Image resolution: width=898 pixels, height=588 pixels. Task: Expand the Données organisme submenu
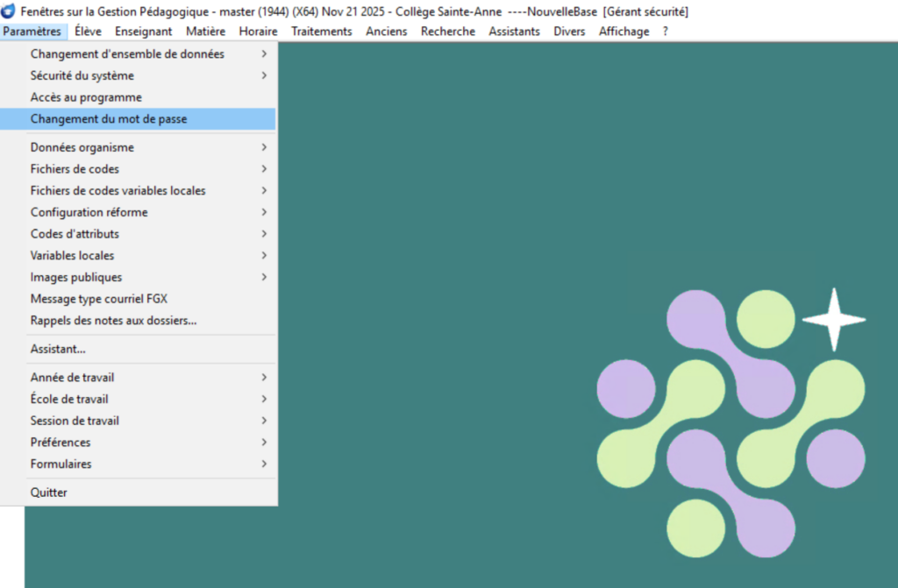[x=82, y=147]
